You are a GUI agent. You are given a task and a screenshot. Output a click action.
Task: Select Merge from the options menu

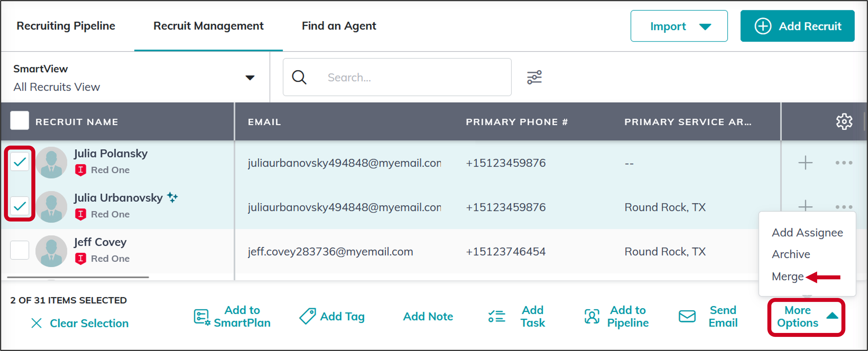coord(787,276)
